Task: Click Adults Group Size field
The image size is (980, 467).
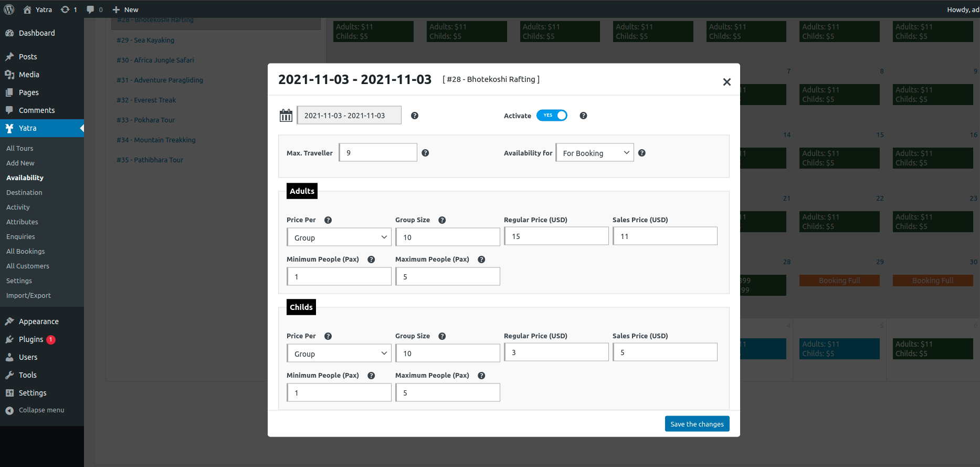Action: click(448, 237)
